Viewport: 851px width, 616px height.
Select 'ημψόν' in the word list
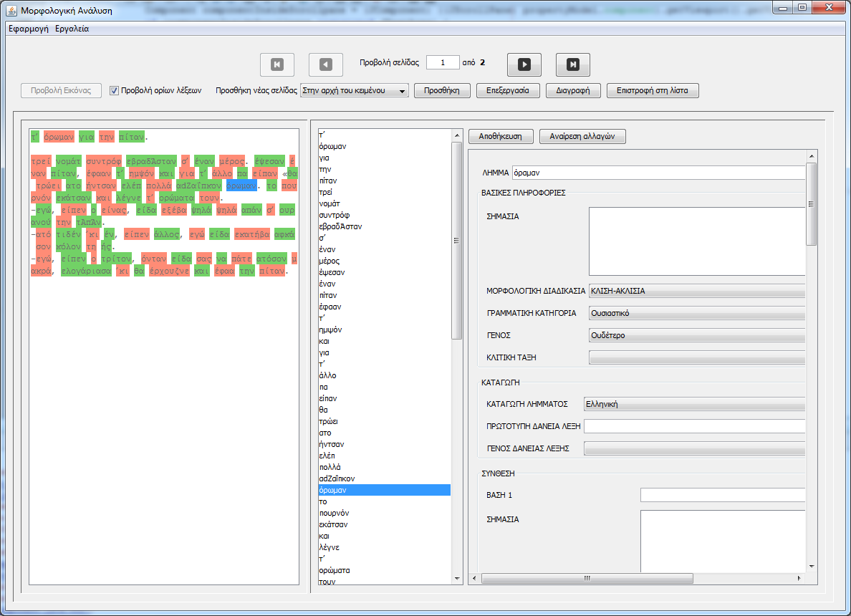(x=384, y=329)
